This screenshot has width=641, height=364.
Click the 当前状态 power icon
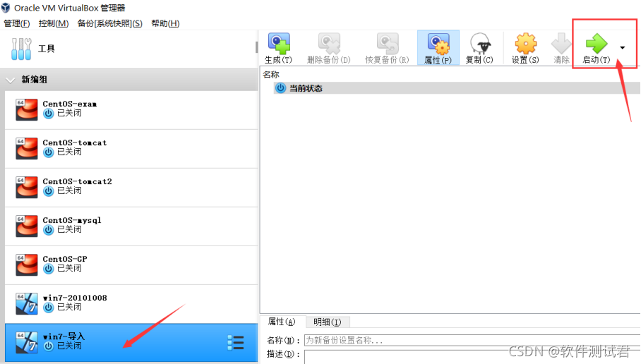280,88
